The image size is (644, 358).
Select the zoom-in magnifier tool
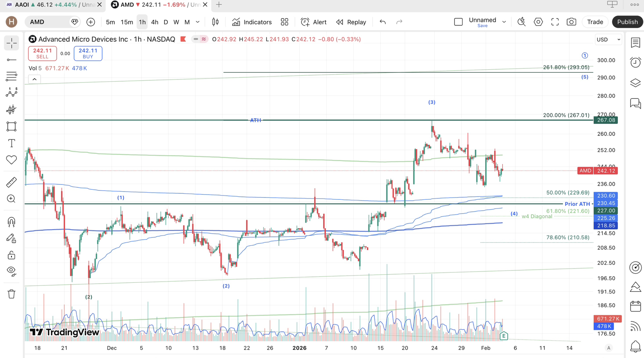point(12,199)
